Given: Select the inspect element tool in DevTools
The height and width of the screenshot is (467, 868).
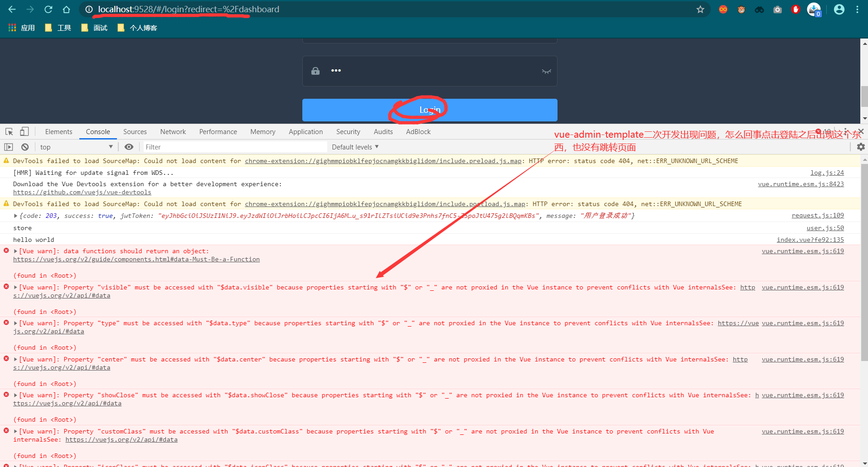Looking at the screenshot, I should [x=8, y=131].
